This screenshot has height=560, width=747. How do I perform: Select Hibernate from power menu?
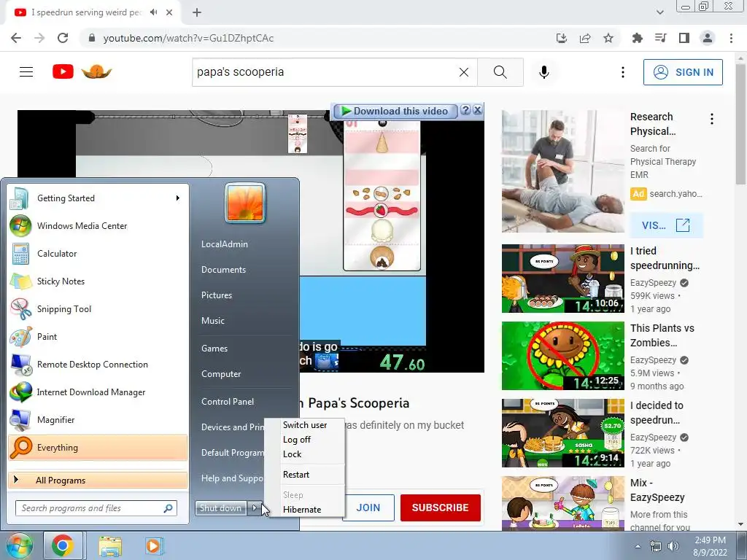pos(302,510)
